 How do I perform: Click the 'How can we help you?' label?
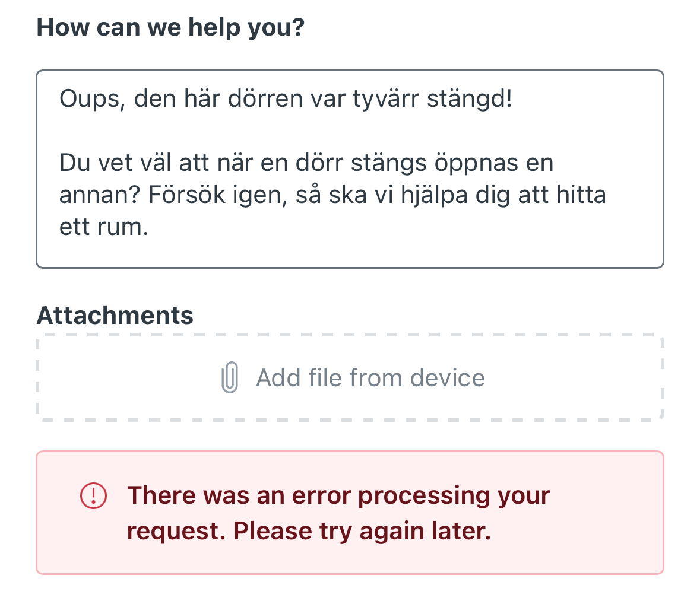[170, 27]
